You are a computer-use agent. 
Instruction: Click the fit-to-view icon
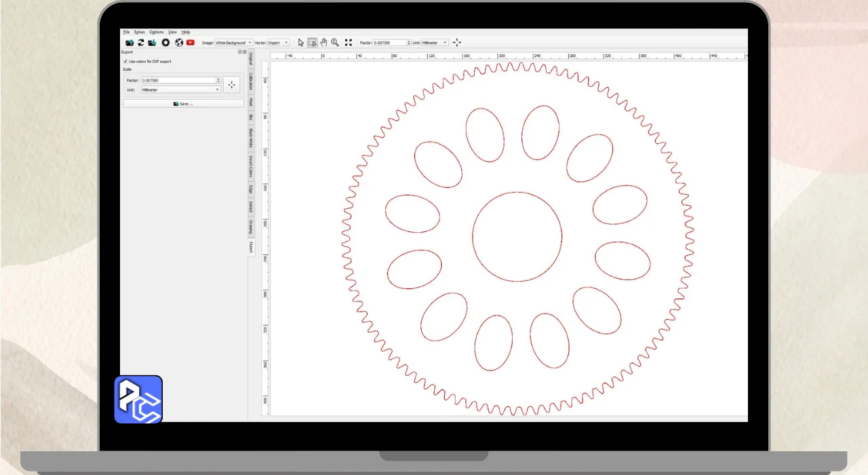349,43
